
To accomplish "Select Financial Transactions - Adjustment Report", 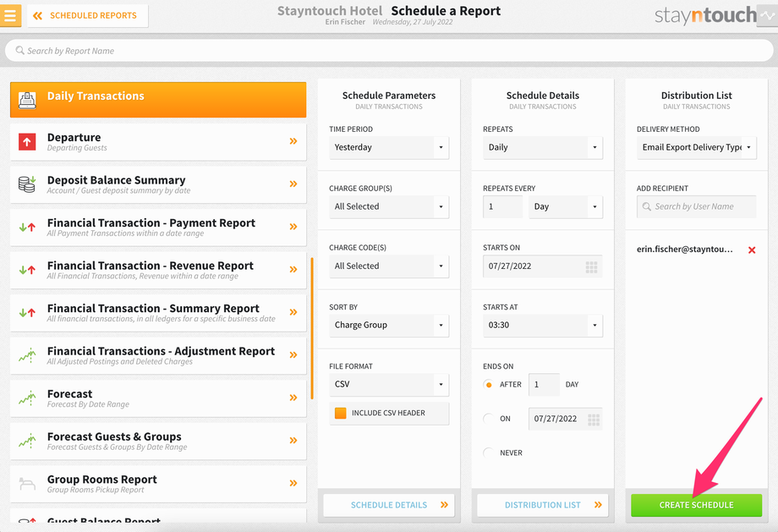I will [158, 355].
